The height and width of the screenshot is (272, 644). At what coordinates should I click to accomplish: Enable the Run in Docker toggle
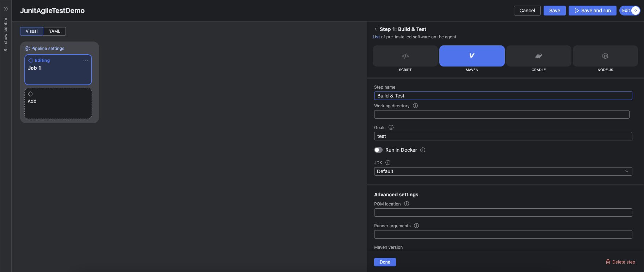point(378,150)
